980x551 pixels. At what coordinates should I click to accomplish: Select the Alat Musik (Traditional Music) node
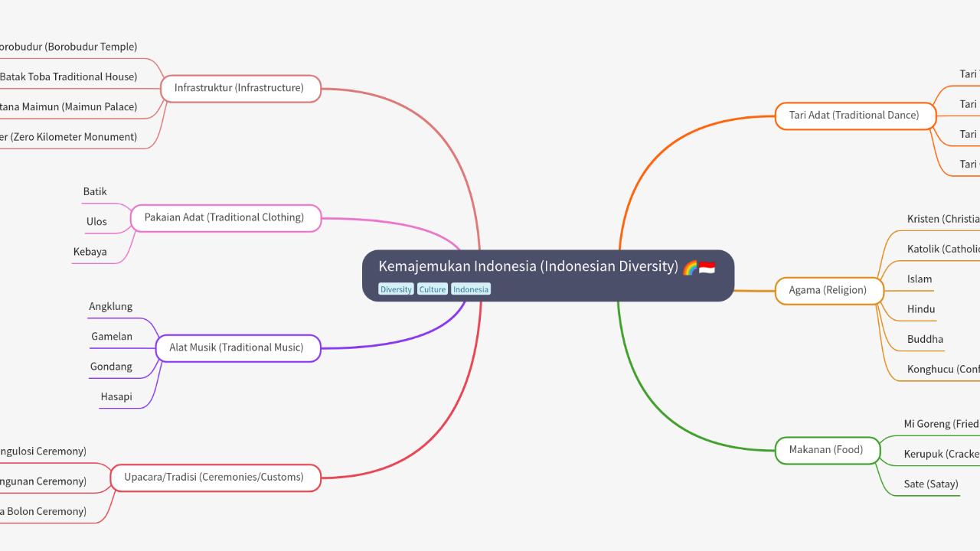pos(237,347)
